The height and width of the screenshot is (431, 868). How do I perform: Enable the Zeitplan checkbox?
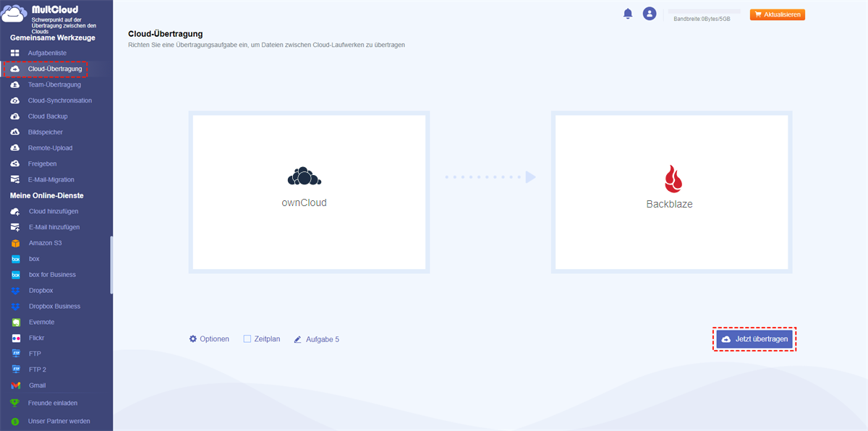pyautogui.click(x=247, y=338)
